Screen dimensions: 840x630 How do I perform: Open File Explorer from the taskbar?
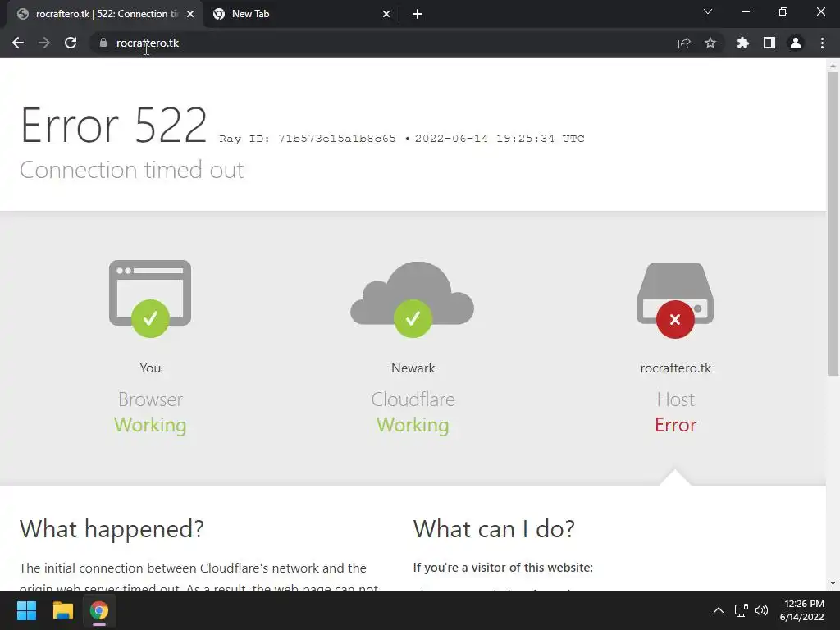pos(62,610)
